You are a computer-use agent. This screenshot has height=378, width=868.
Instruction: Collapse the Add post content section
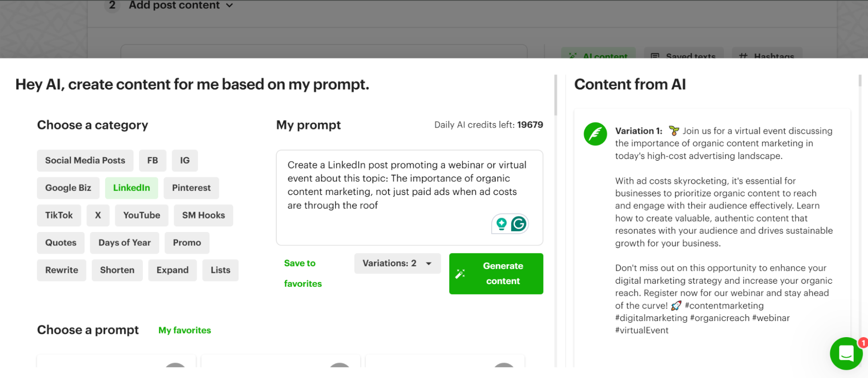[229, 6]
